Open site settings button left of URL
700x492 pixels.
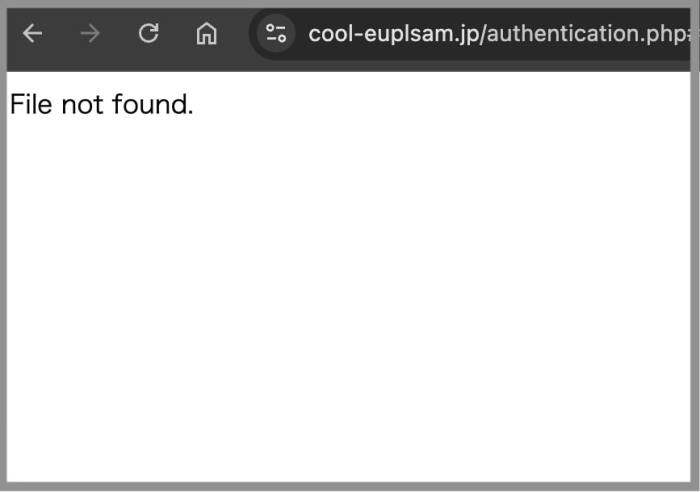click(276, 33)
